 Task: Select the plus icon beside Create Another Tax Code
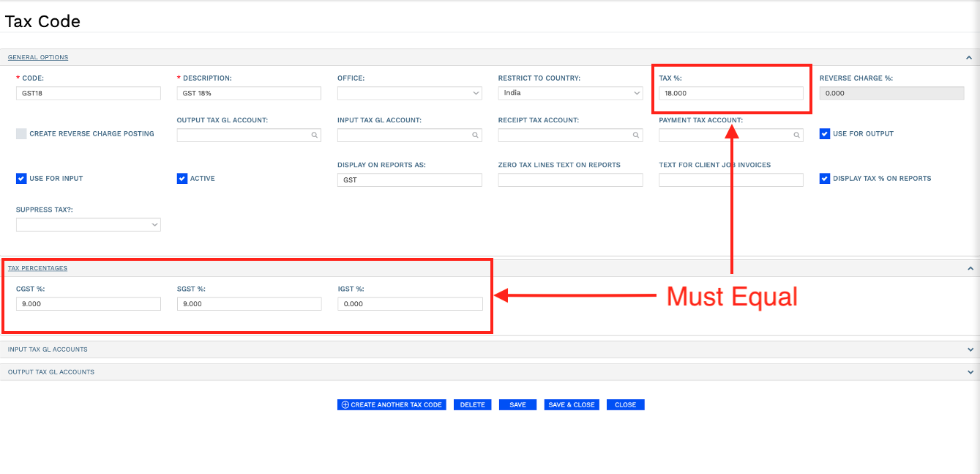[x=344, y=404]
